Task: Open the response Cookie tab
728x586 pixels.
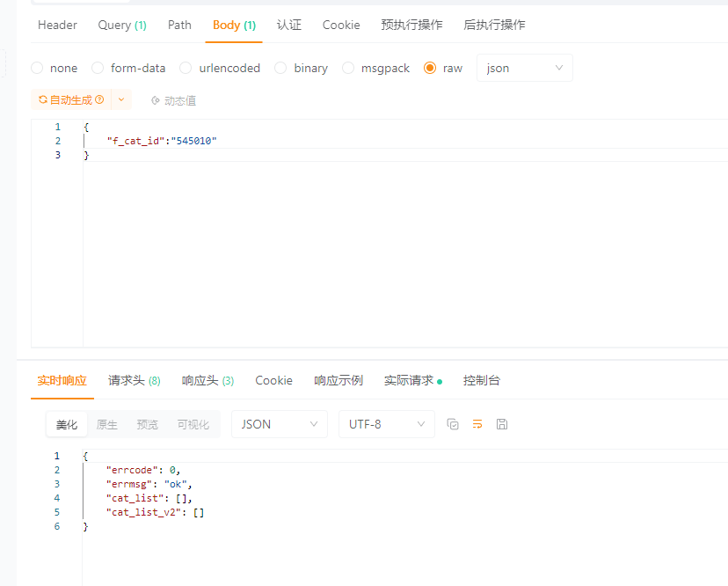Action: pyautogui.click(x=274, y=381)
